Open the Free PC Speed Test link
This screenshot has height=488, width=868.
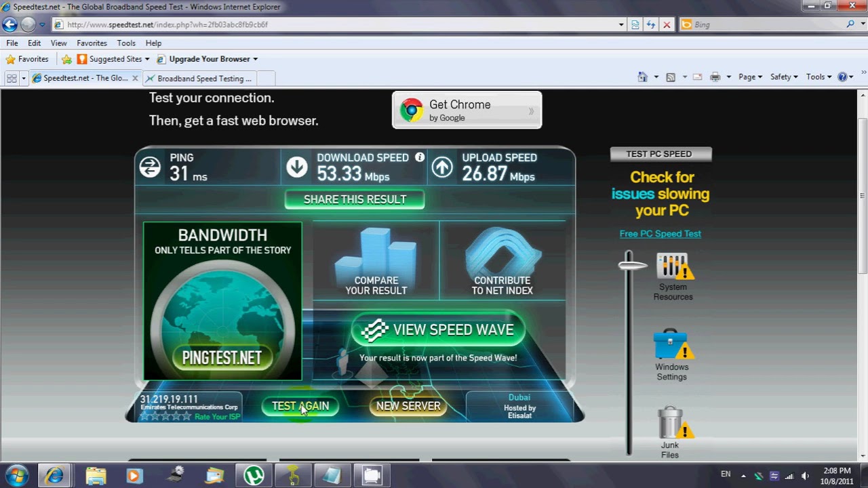click(x=660, y=234)
